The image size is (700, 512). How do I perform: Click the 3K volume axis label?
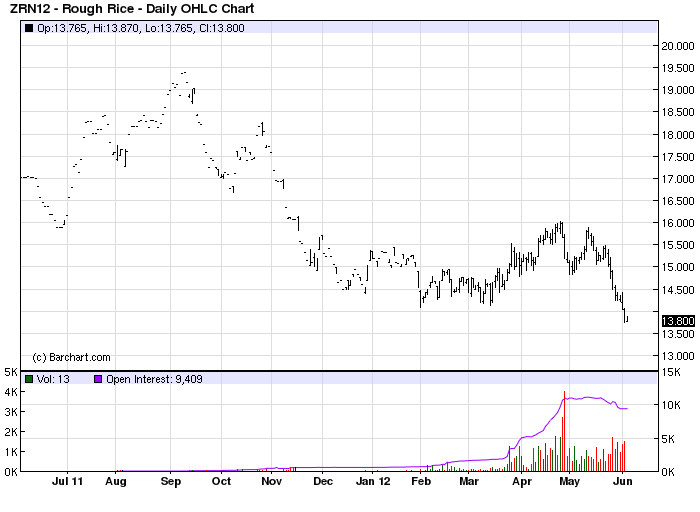coord(11,412)
